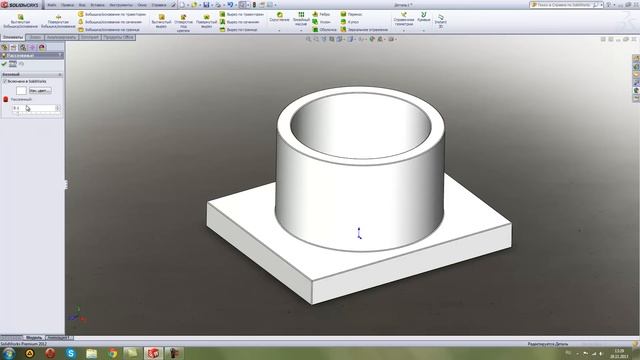Expand the Curves dropdown arrow
This screenshot has height=360, width=640.
pos(424,30)
